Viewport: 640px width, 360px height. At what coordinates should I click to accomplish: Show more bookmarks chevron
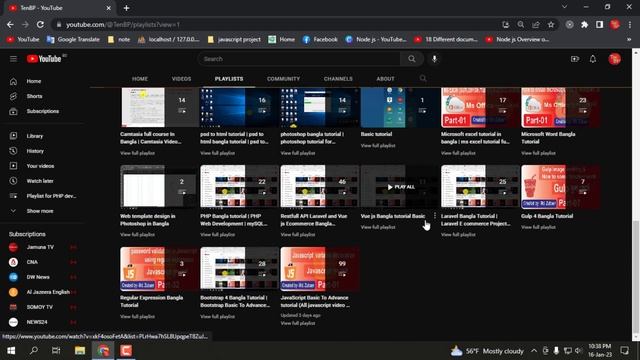point(629,40)
